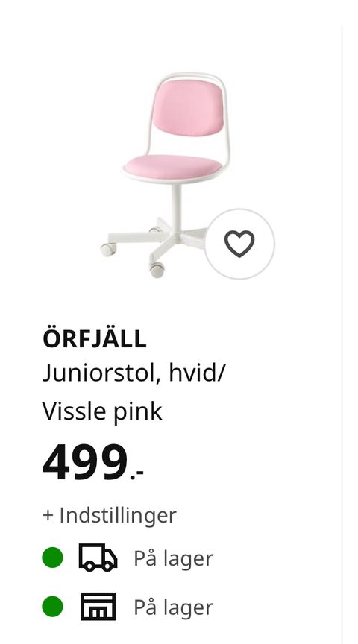Click "På lager" next to the truck

(174, 558)
